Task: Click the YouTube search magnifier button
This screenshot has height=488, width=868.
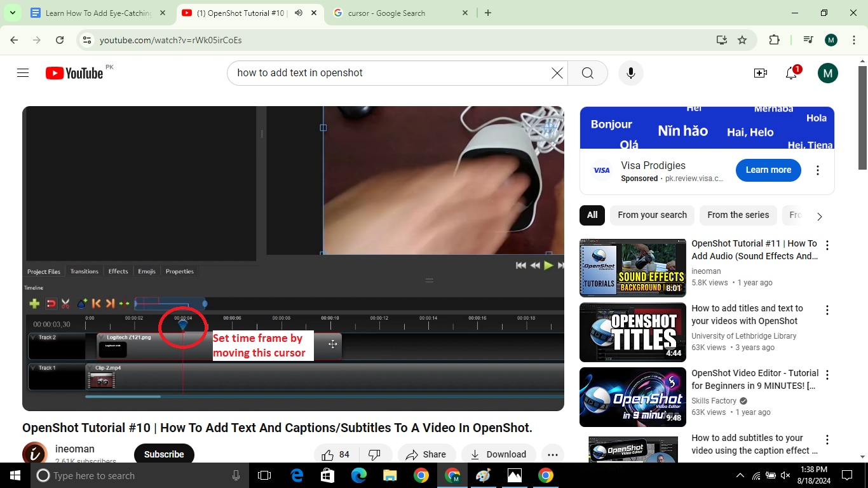Action: coord(588,73)
